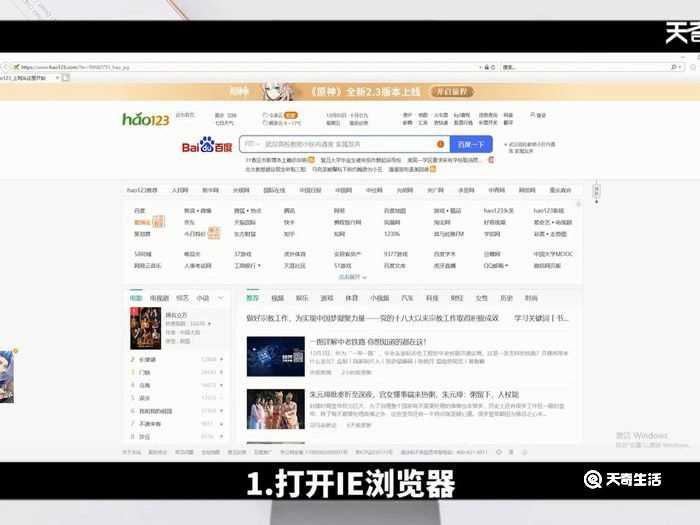Open the 人民网 link

[180, 190]
